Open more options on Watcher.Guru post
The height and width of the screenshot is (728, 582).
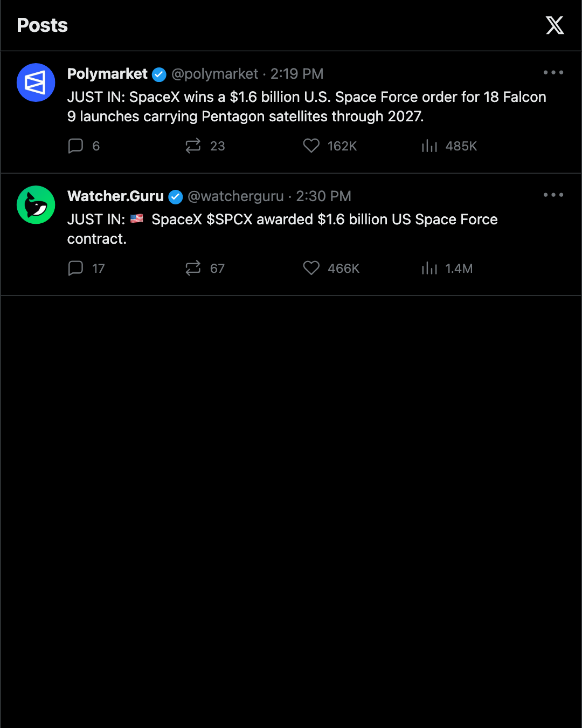[553, 195]
